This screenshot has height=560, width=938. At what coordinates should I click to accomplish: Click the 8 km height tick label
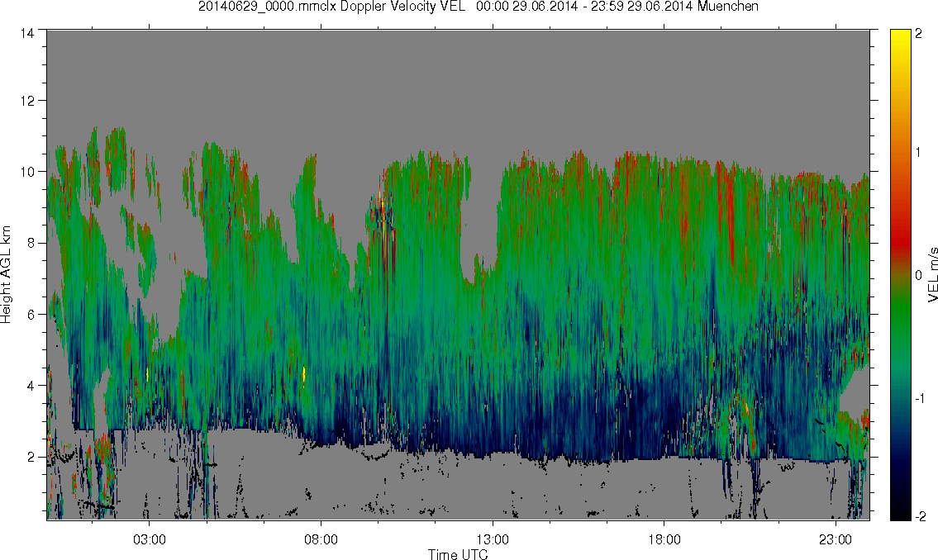[x=30, y=243]
